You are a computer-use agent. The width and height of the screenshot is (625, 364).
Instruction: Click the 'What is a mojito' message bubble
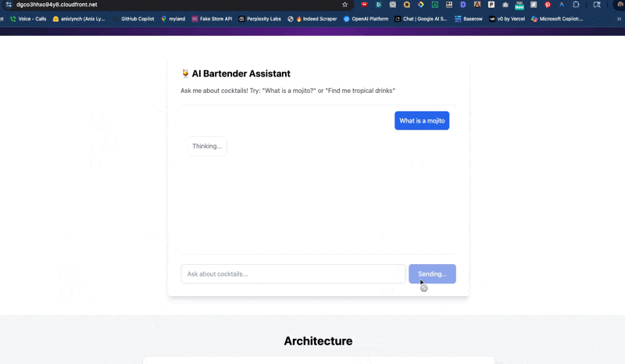(422, 120)
